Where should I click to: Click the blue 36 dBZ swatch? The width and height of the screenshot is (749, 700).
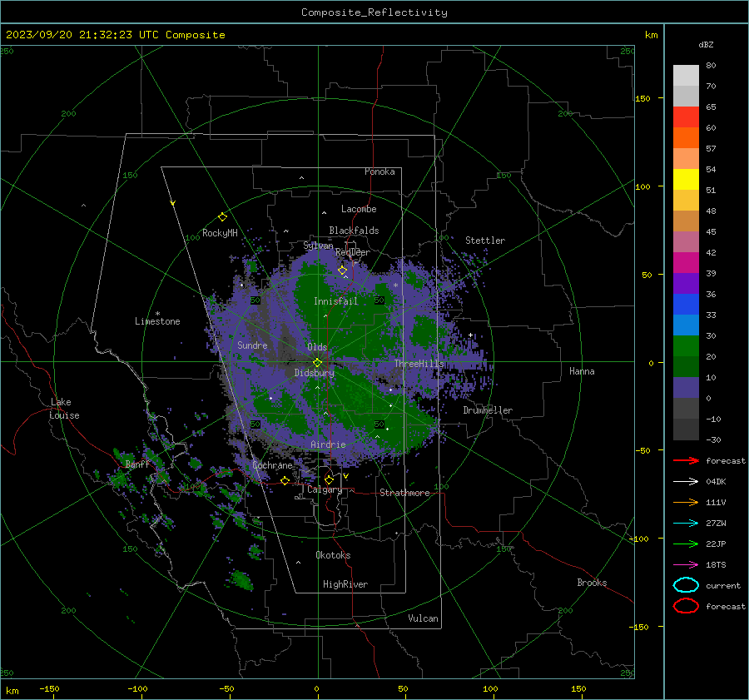tap(686, 305)
